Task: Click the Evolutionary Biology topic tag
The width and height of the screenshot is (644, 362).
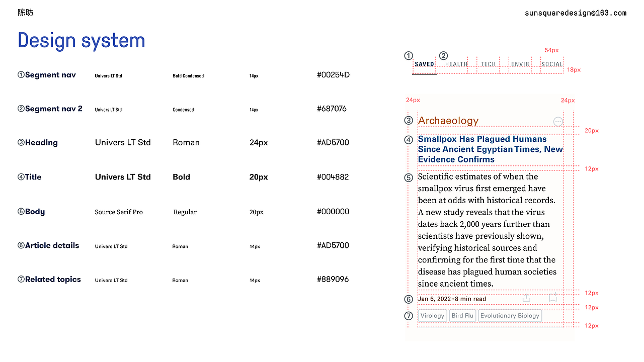Action: click(510, 316)
